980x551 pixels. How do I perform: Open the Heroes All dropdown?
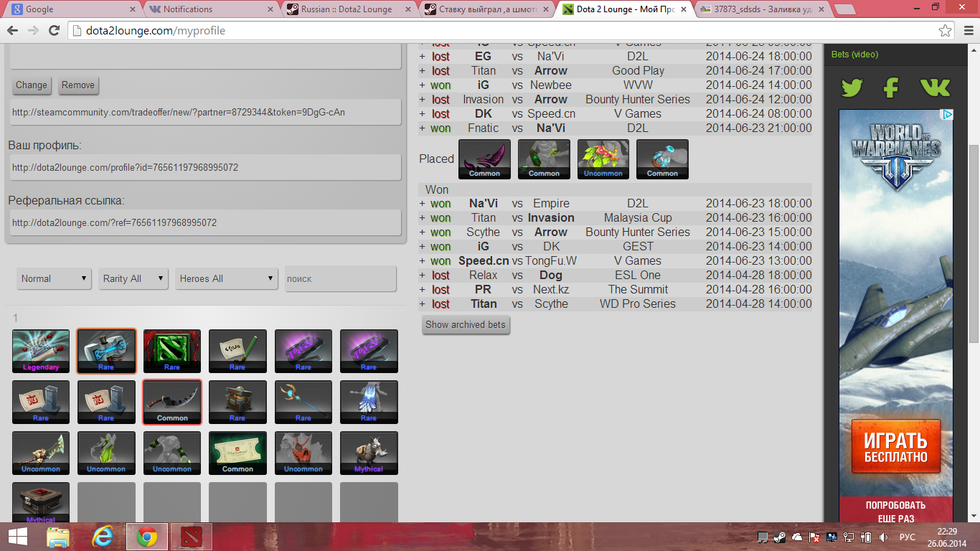point(227,278)
